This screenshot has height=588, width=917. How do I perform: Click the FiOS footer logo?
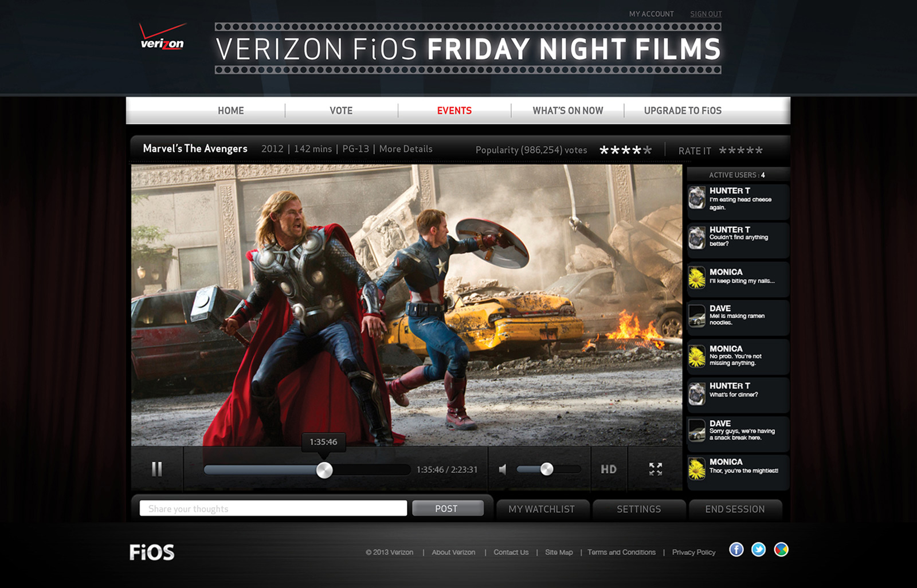pyautogui.click(x=152, y=552)
